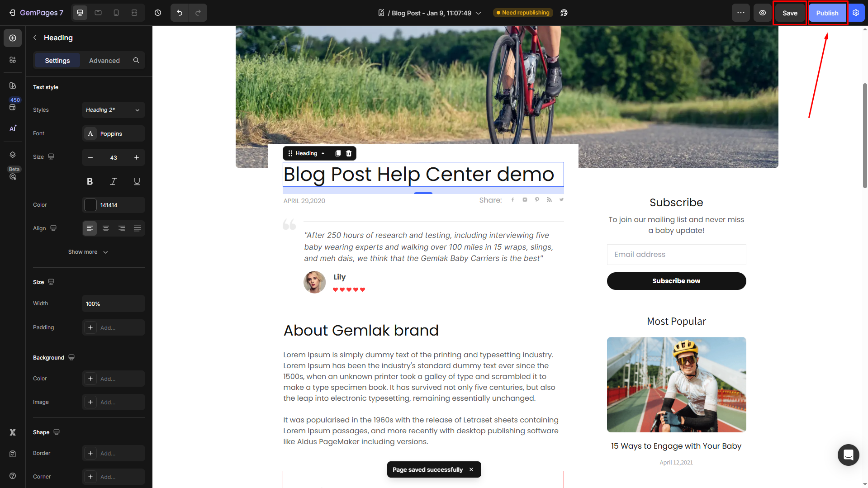Viewport: 868px width, 488px height.
Task: Toggle bold text formatting
Action: point(90,181)
